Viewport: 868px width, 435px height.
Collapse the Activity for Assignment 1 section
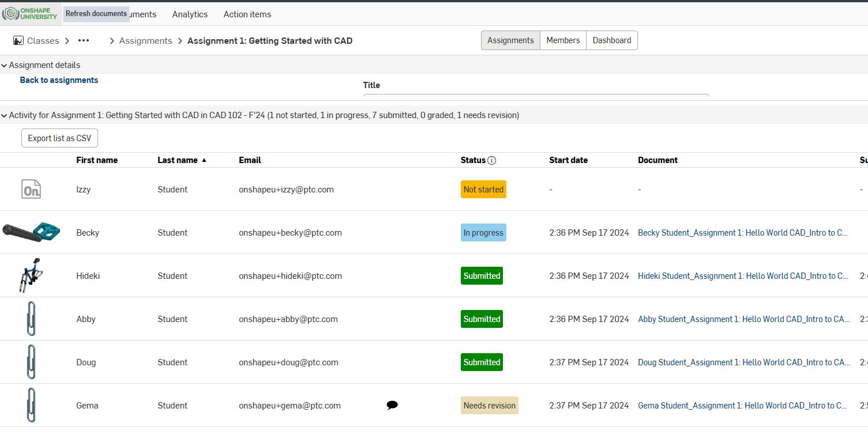click(4, 116)
